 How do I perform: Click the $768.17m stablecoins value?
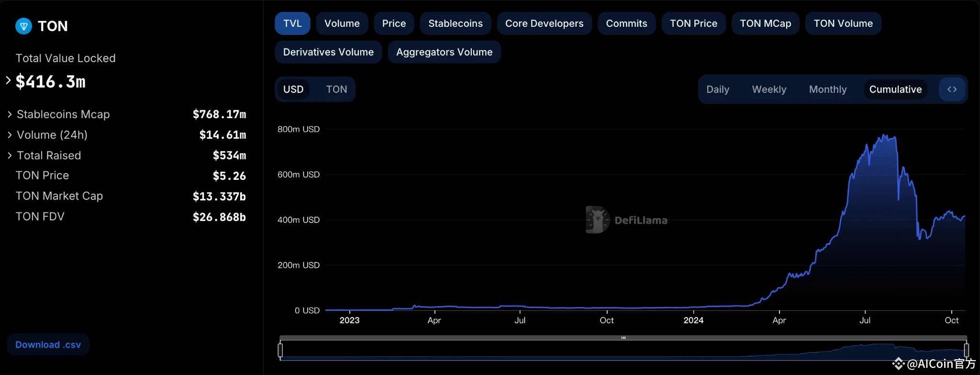(219, 114)
